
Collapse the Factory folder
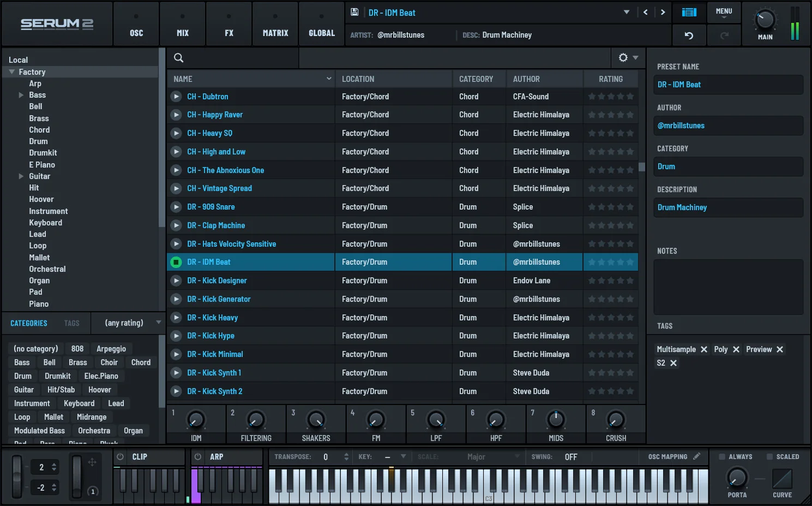[x=11, y=72]
